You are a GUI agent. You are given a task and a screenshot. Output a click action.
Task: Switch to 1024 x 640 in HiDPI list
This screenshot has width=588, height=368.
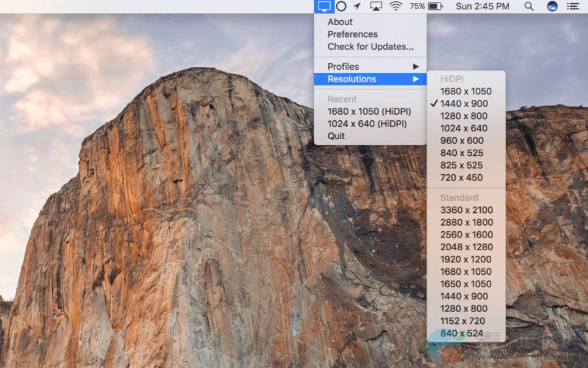click(464, 128)
